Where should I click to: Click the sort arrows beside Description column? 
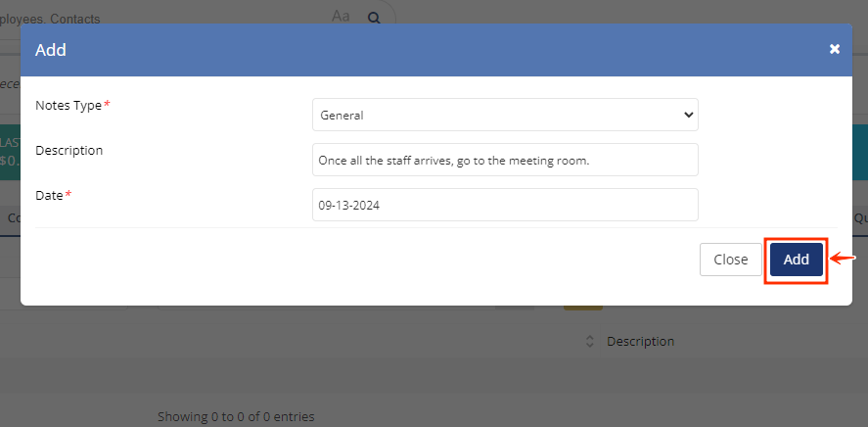[589, 341]
